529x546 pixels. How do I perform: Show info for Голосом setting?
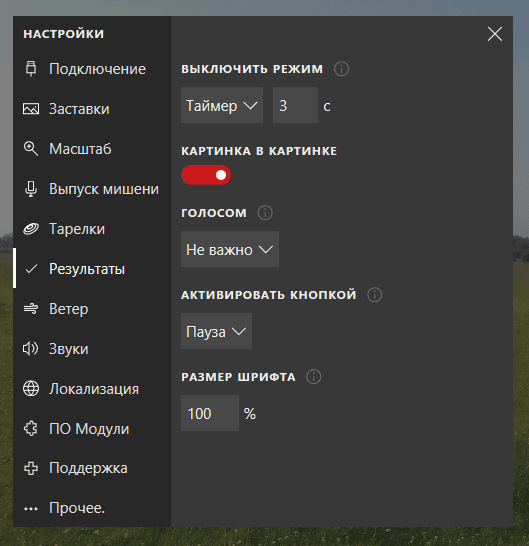click(265, 212)
